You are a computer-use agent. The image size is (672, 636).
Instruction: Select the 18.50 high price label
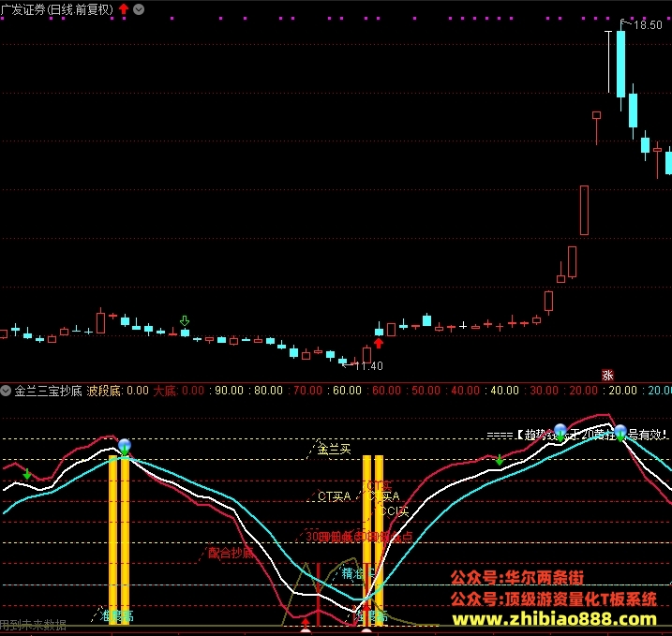click(648, 25)
